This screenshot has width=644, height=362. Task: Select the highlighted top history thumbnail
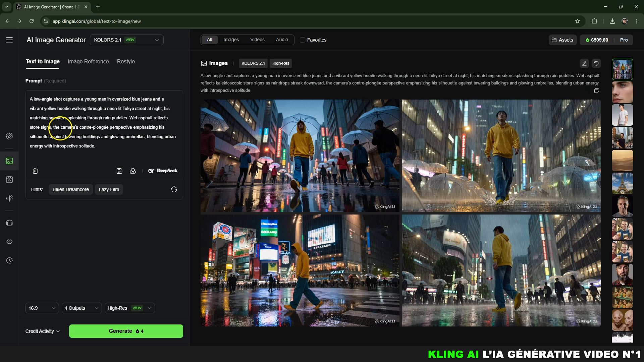[x=623, y=69]
